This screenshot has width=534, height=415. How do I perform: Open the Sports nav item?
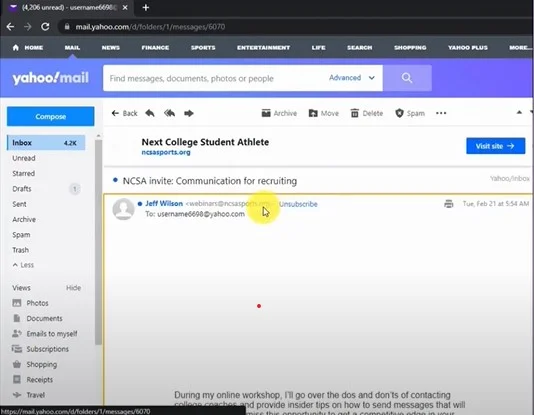203,48
